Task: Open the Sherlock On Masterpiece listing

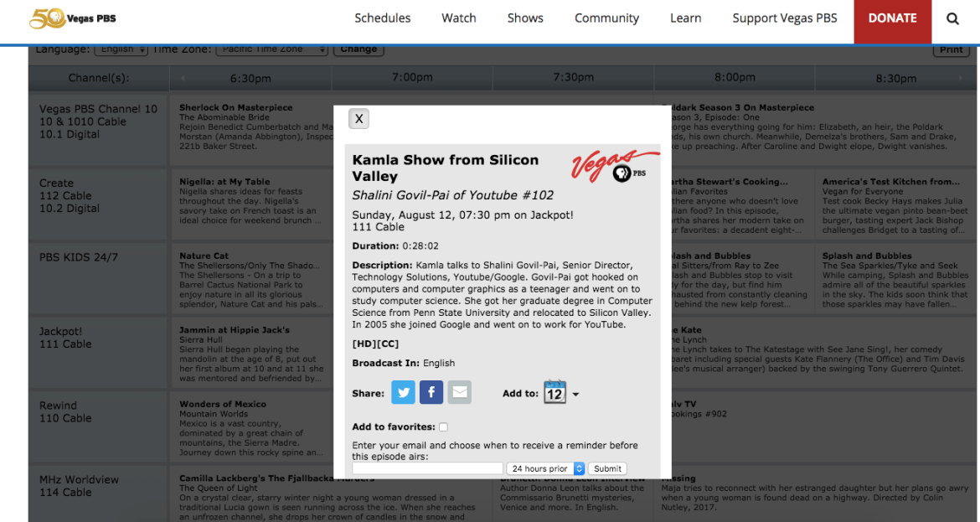Action: click(x=235, y=107)
